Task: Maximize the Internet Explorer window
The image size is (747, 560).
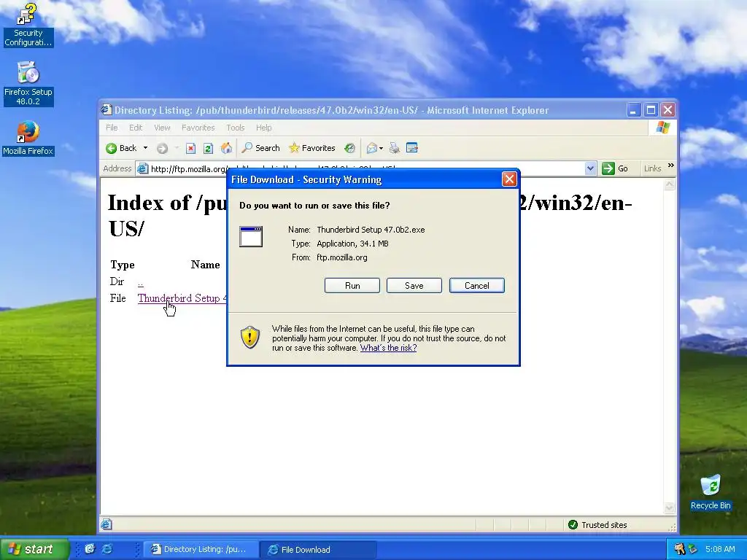Action: 651,110
